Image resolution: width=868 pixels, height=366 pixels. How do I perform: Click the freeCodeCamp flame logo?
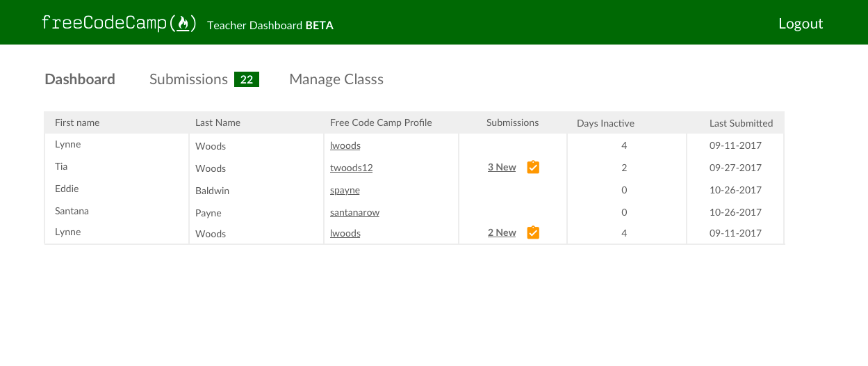119,23
